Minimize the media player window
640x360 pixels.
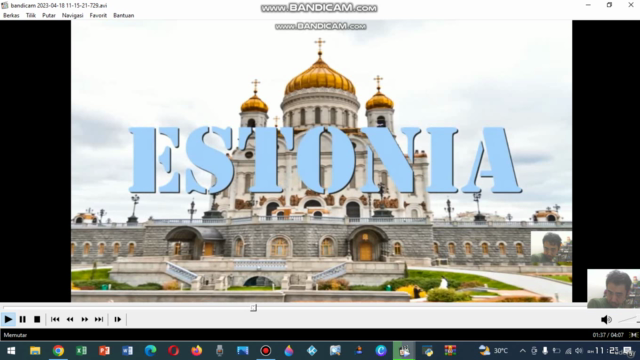point(588,5)
